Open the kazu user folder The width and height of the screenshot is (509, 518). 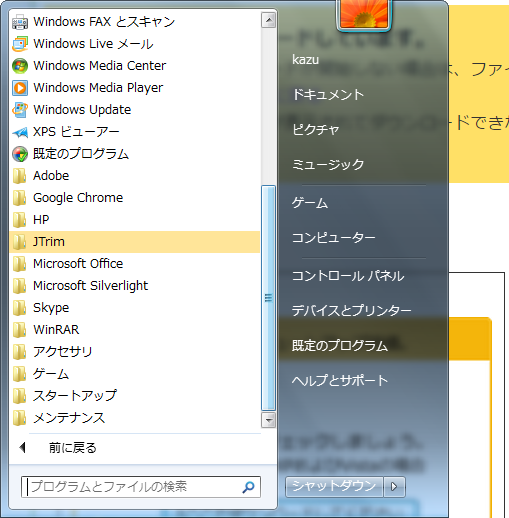pyautogui.click(x=306, y=60)
